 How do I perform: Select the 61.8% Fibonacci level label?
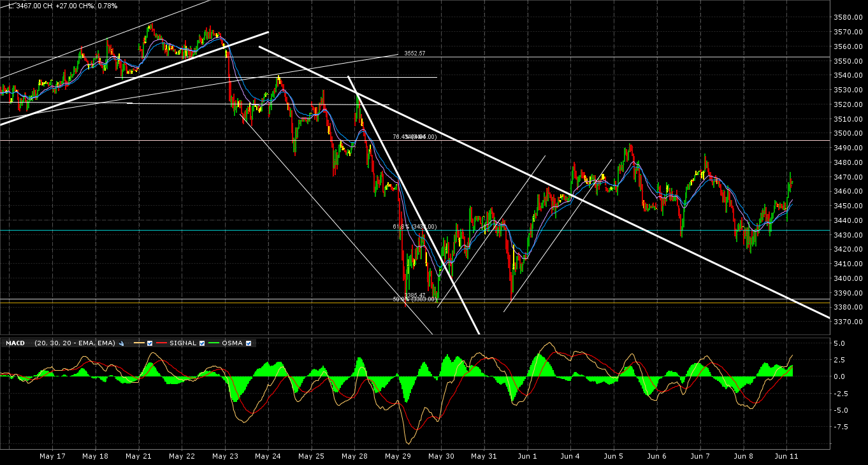point(414,226)
